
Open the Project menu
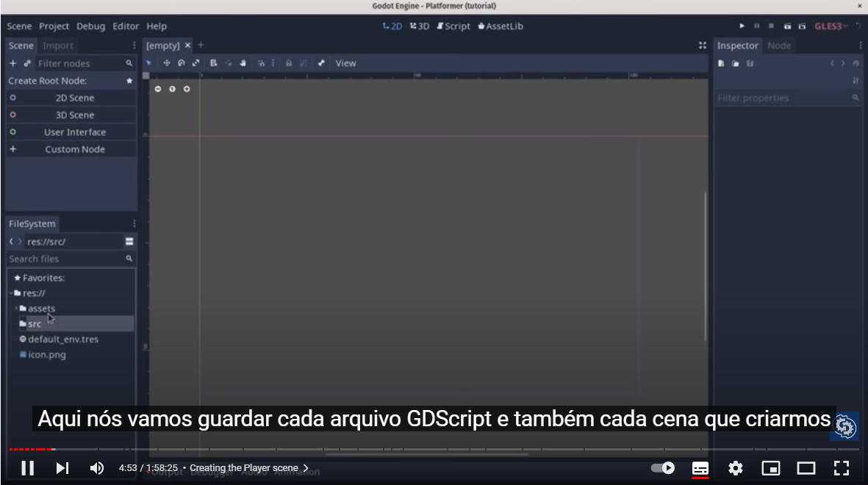pyautogui.click(x=54, y=26)
